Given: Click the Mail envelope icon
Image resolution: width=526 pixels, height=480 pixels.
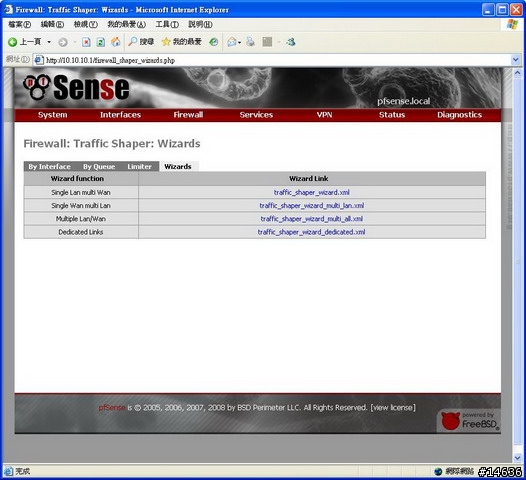Looking at the screenshot, I should tap(232, 42).
